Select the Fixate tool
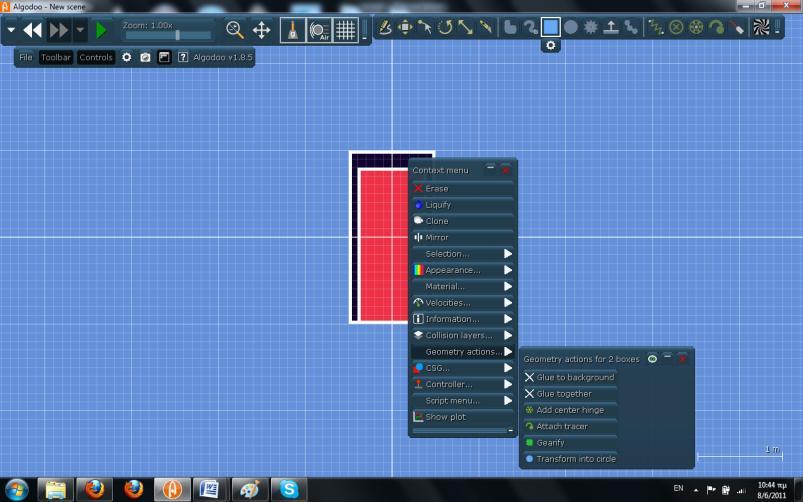This screenshot has height=502, width=803. pos(676,27)
